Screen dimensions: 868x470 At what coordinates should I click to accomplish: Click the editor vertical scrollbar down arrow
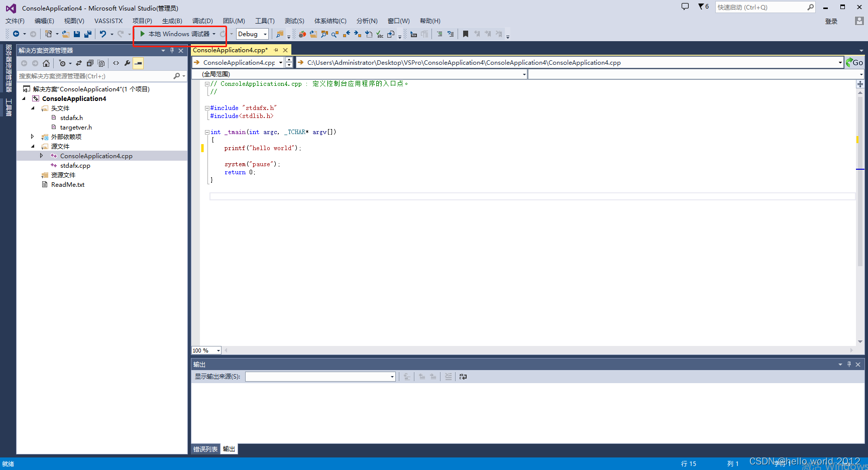click(x=860, y=341)
